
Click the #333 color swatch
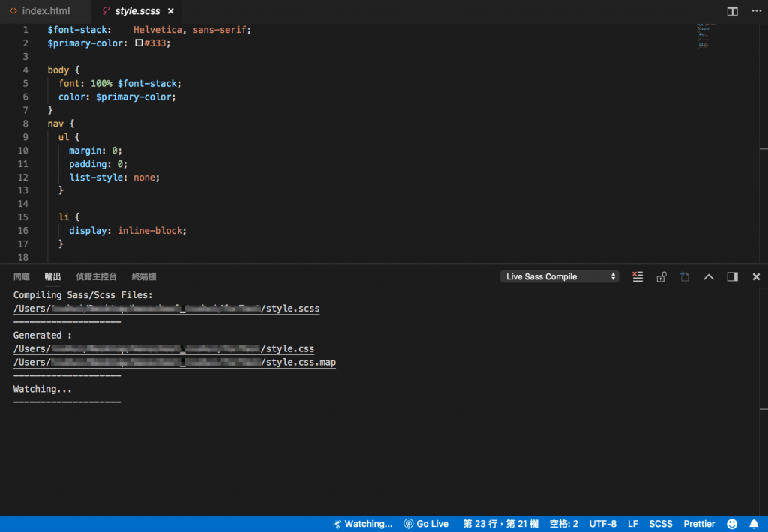click(139, 43)
